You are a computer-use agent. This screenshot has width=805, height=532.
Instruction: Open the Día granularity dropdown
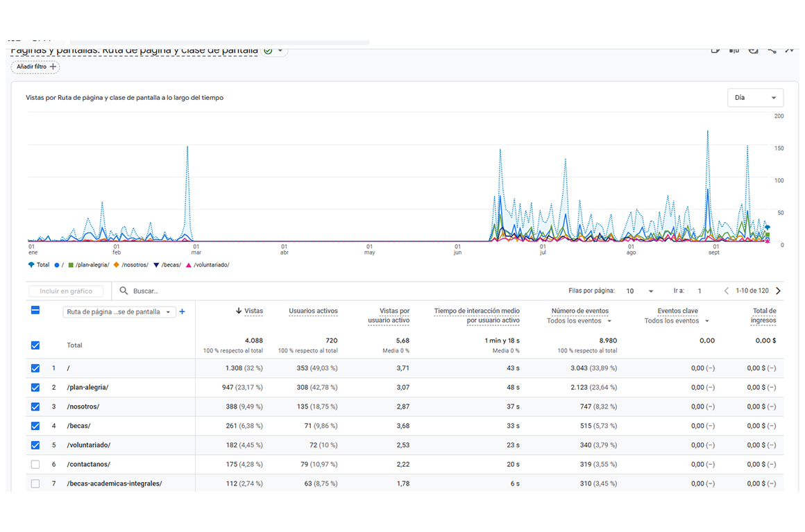tap(755, 98)
